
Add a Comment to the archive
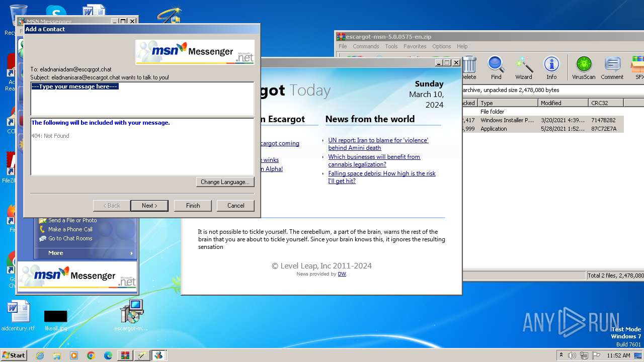pyautogui.click(x=612, y=68)
